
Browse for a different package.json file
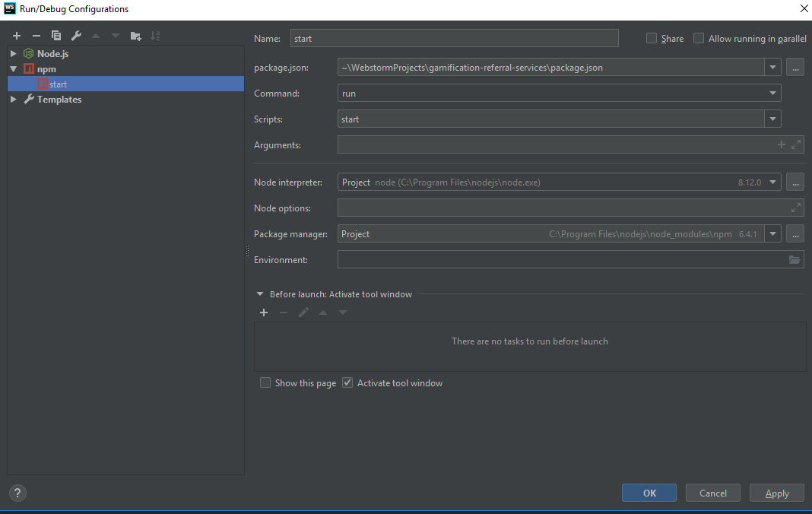[795, 67]
